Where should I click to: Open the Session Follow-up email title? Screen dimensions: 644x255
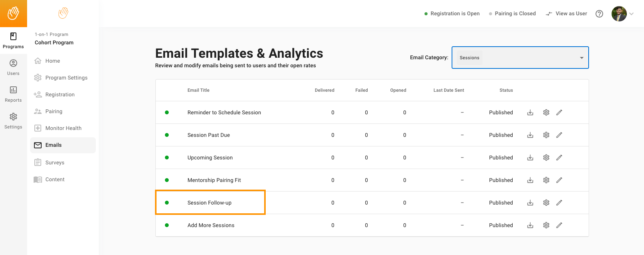[x=209, y=203]
